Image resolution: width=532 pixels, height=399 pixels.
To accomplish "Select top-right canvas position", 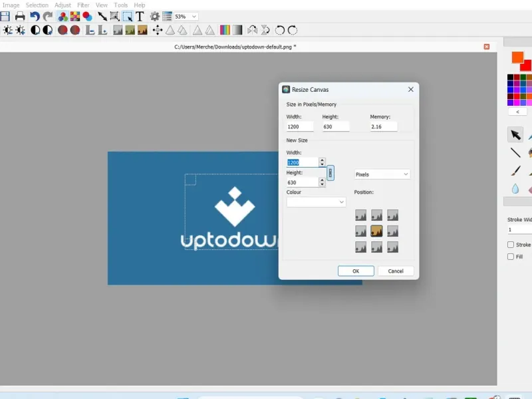I will [x=392, y=215].
